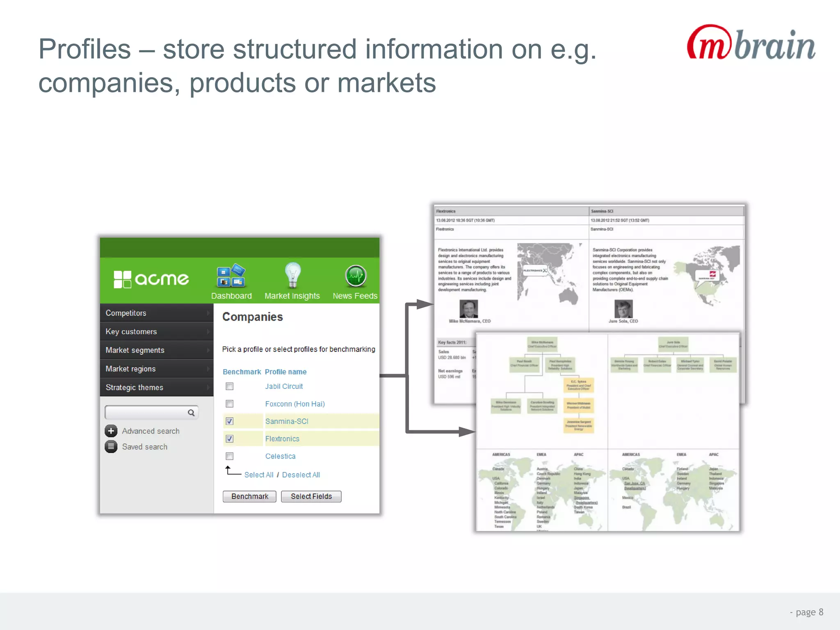840x630 pixels.
Task: Expand the Key customers menu arrow
Action: [208, 331]
